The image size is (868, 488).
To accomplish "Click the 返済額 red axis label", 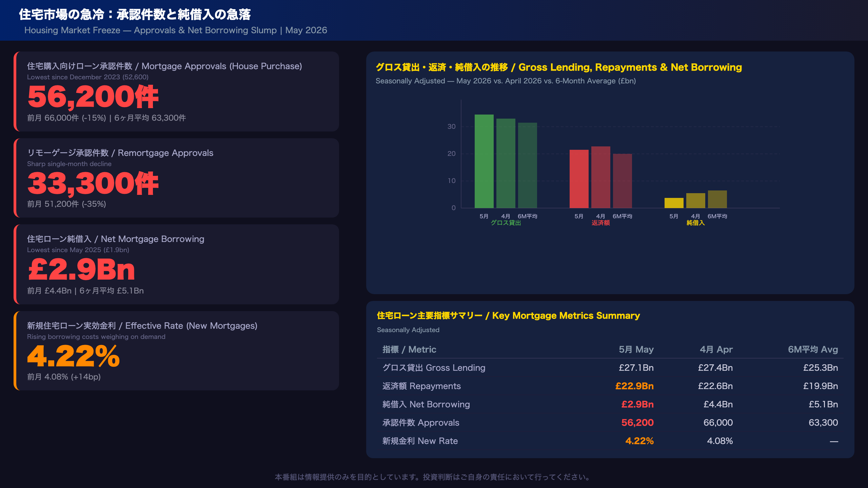I will 600,223.
